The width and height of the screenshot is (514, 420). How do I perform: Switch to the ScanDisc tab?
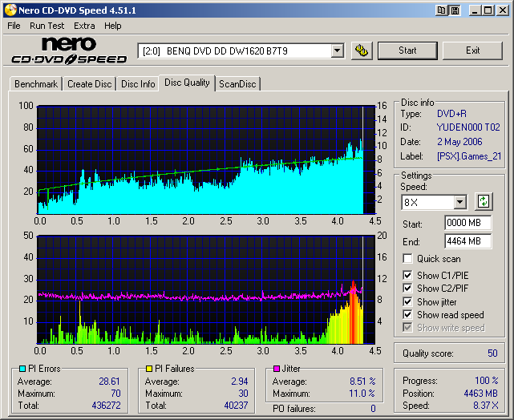[x=238, y=84]
